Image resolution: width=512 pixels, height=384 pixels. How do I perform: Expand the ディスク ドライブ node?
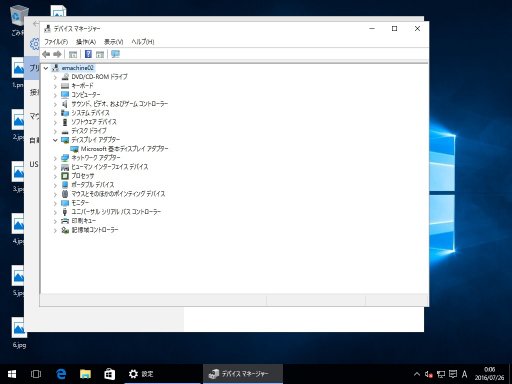click(55, 131)
